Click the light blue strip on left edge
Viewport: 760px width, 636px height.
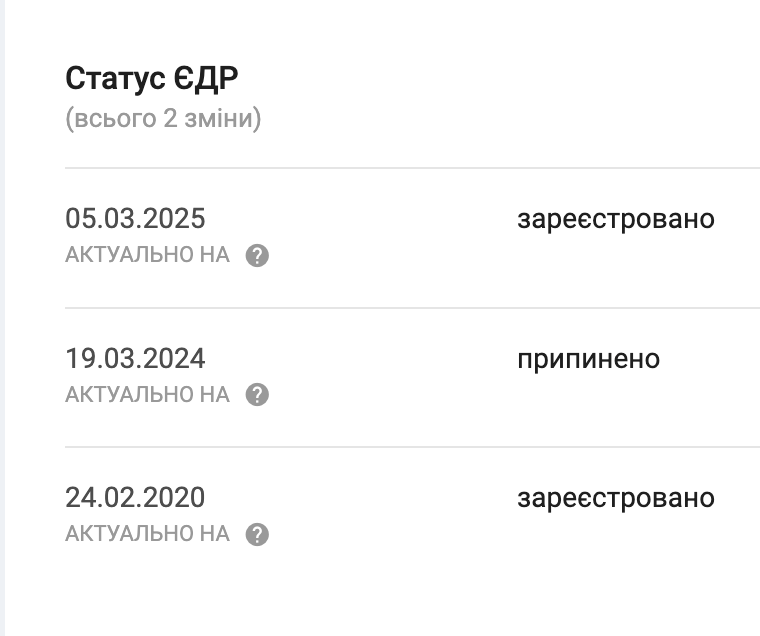[x=2, y=318]
